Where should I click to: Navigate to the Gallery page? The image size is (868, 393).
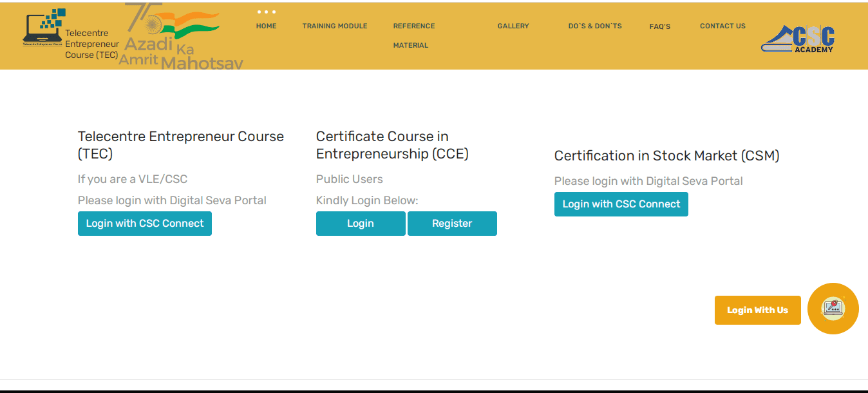[x=513, y=26]
